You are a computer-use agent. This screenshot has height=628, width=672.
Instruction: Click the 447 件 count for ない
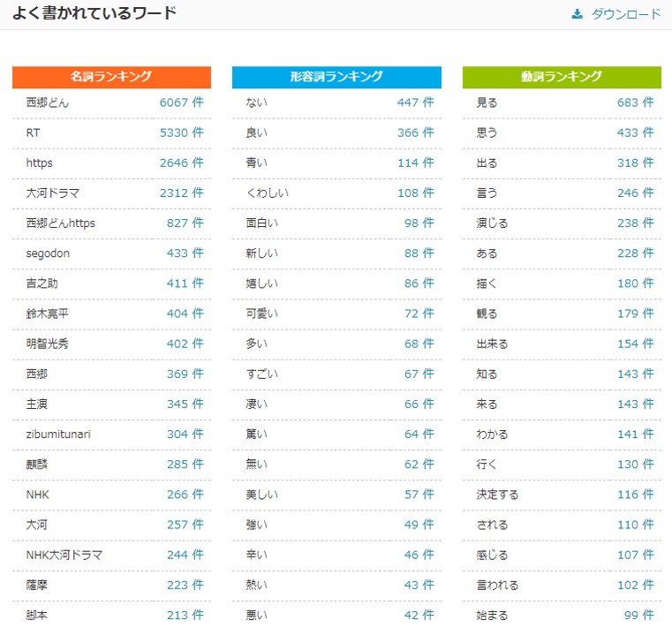click(x=415, y=102)
